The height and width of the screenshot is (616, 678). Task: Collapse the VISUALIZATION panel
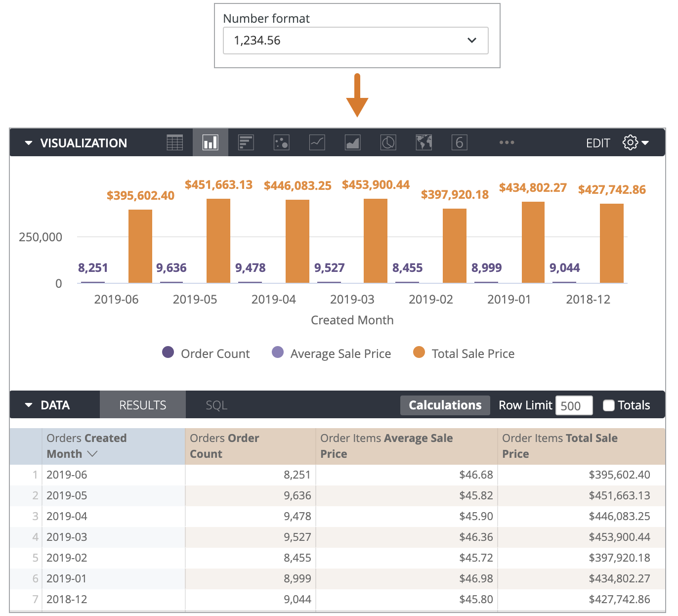(x=28, y=142)
